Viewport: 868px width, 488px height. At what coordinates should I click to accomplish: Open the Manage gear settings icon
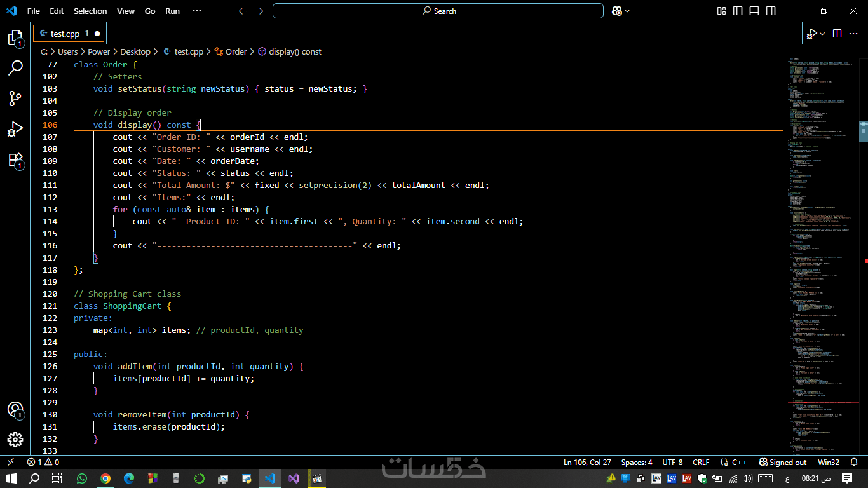tap(15, 440)
